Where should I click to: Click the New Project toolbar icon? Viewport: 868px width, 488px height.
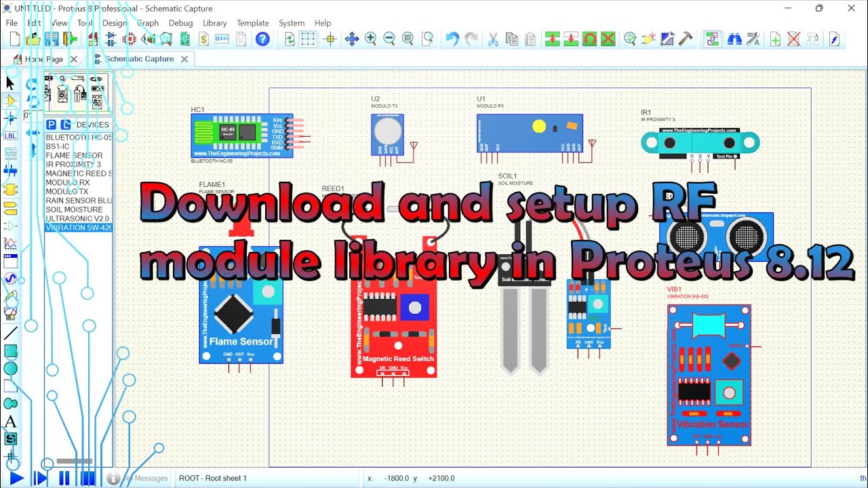16,39
